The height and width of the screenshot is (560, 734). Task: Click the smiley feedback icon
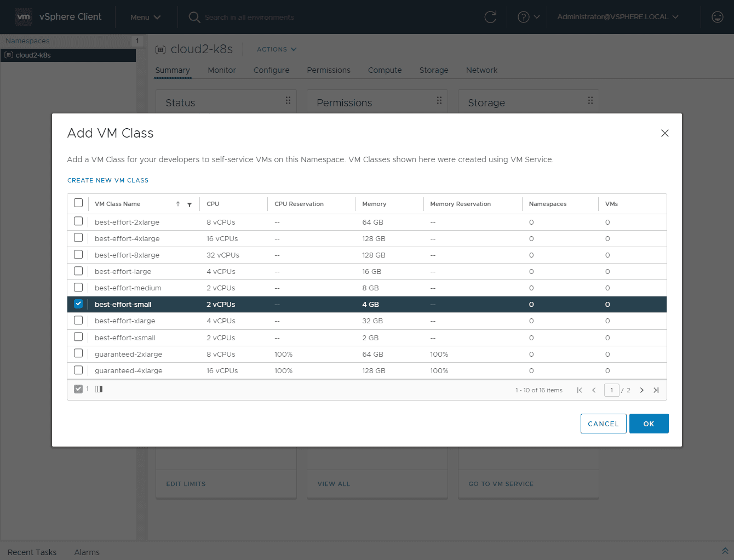718,17
